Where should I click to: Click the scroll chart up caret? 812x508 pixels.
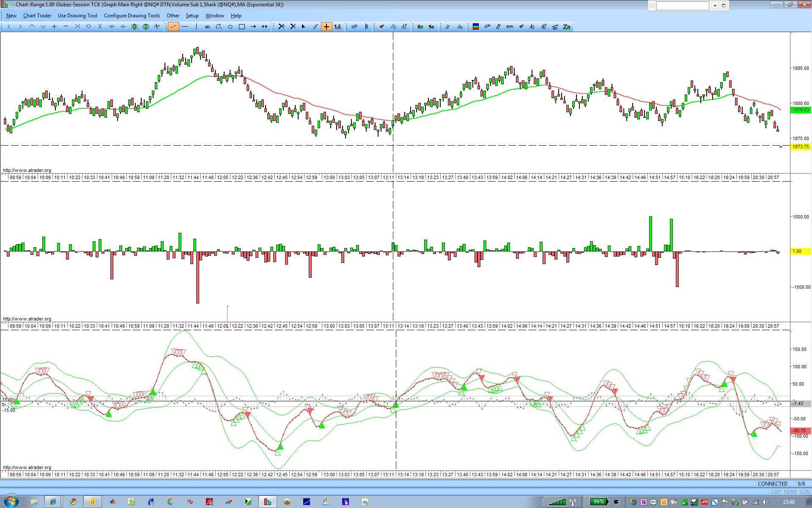[32, 27]
